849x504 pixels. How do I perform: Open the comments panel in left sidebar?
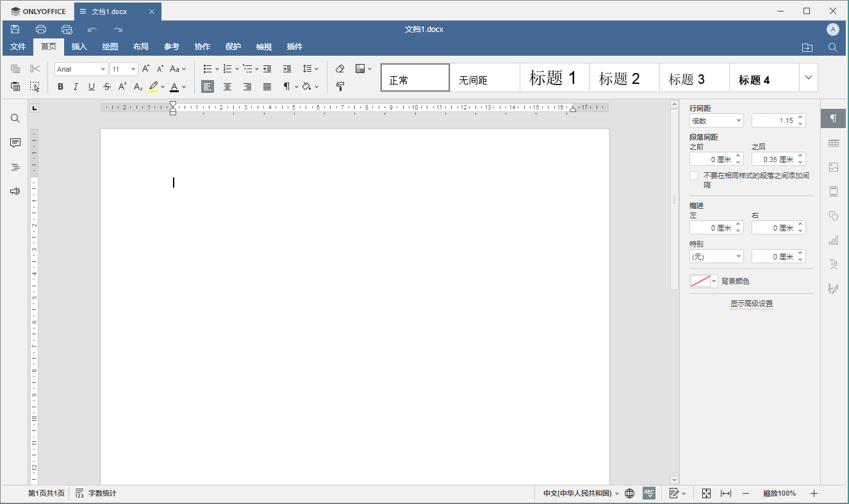(x=15, y=143)
